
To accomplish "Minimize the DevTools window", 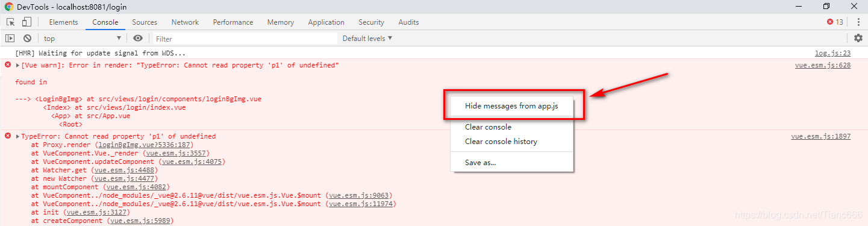I will click(799, 6).
